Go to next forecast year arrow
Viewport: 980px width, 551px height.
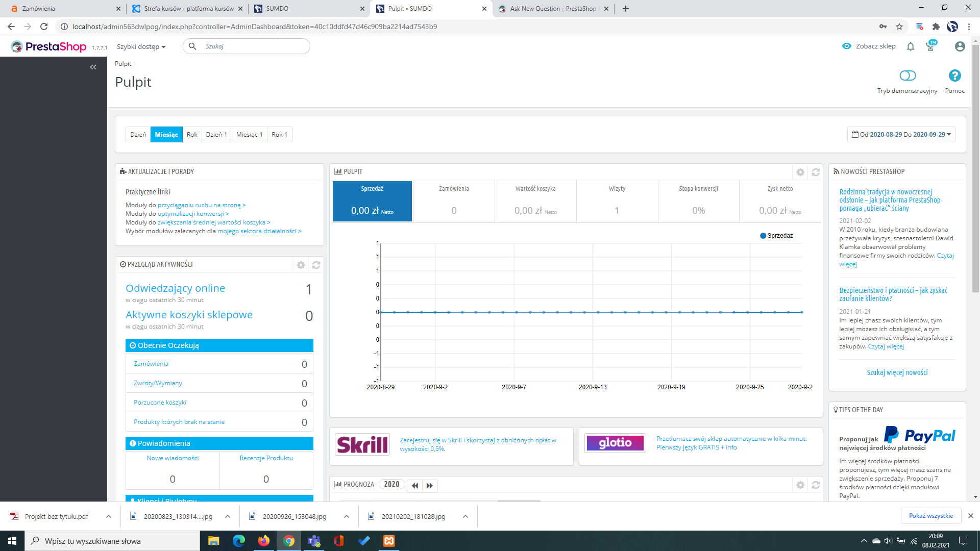click(430, 485)
